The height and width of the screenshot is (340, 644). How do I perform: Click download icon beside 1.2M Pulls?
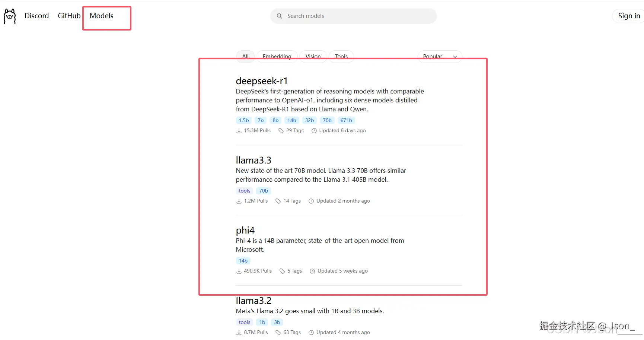[239, 201]
